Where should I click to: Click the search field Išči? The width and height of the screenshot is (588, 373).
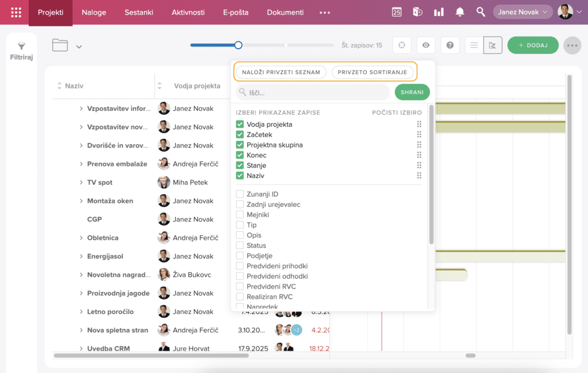[x=316, y=92]
